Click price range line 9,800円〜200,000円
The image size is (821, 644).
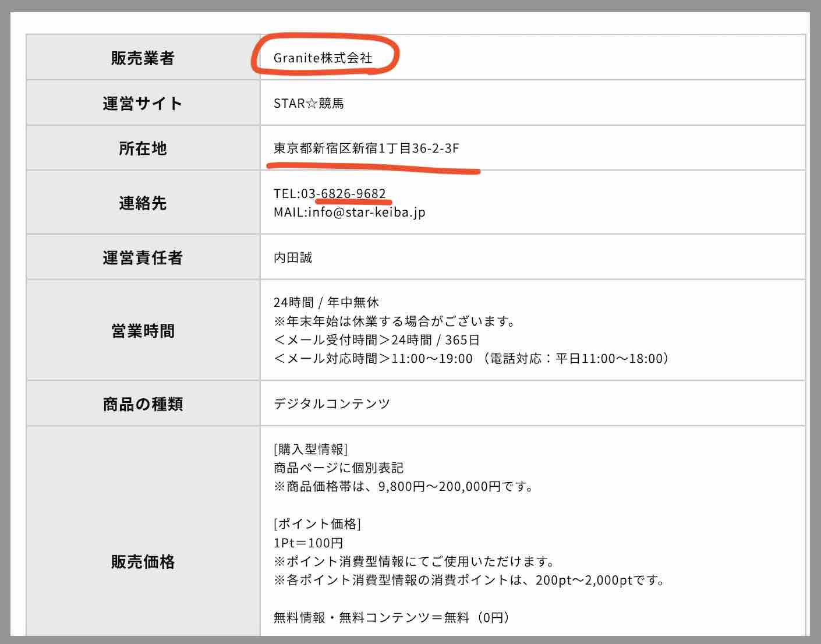[404, 486]
